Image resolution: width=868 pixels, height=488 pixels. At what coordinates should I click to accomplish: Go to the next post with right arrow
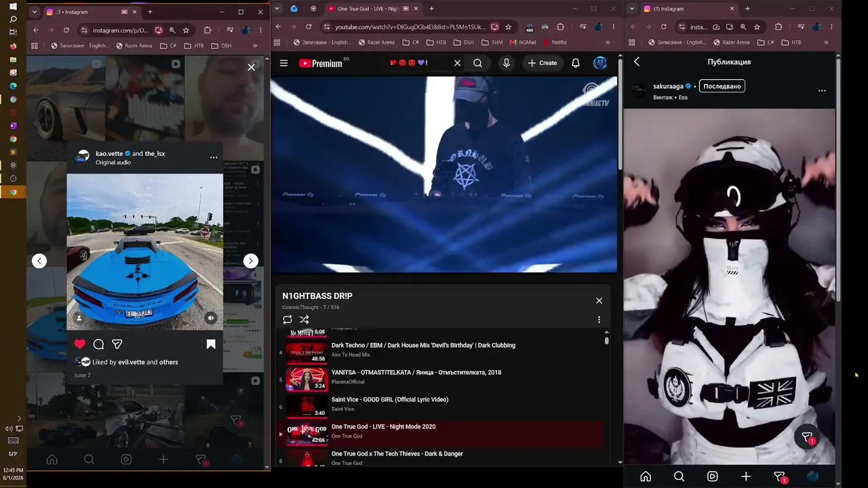[251, 261]
